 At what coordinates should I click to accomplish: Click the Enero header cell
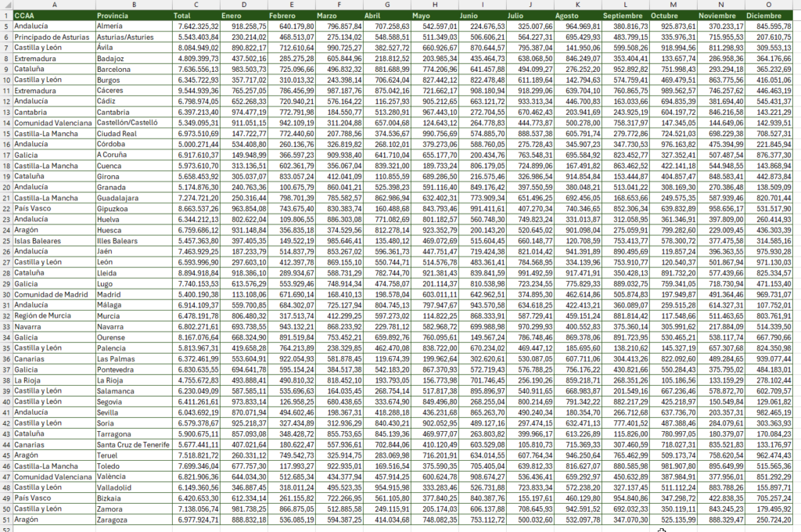coord(244,16)
